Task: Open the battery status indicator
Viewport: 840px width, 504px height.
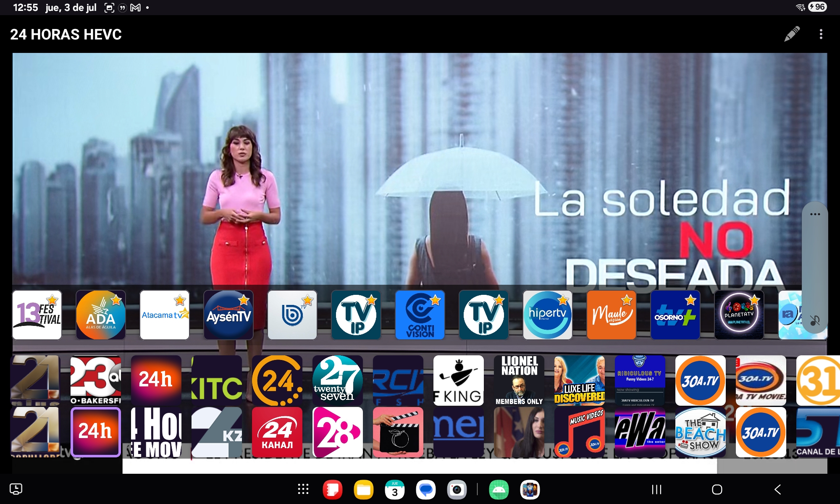Action: [817, 7]
